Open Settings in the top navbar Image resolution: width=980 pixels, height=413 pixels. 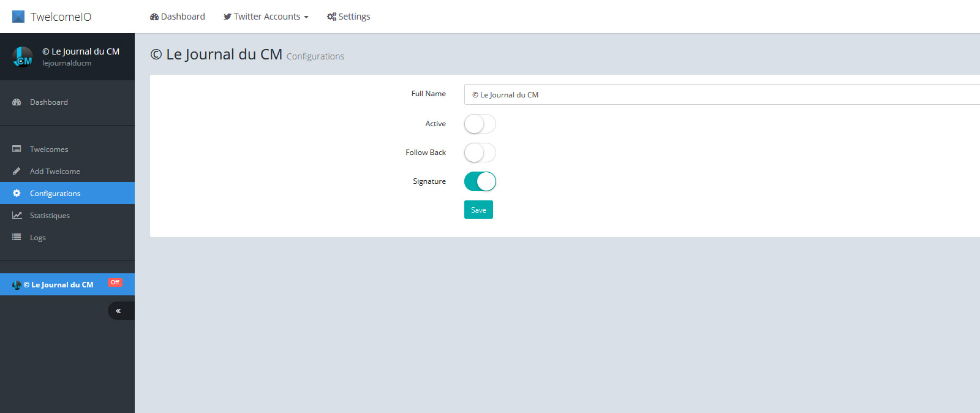349,17
